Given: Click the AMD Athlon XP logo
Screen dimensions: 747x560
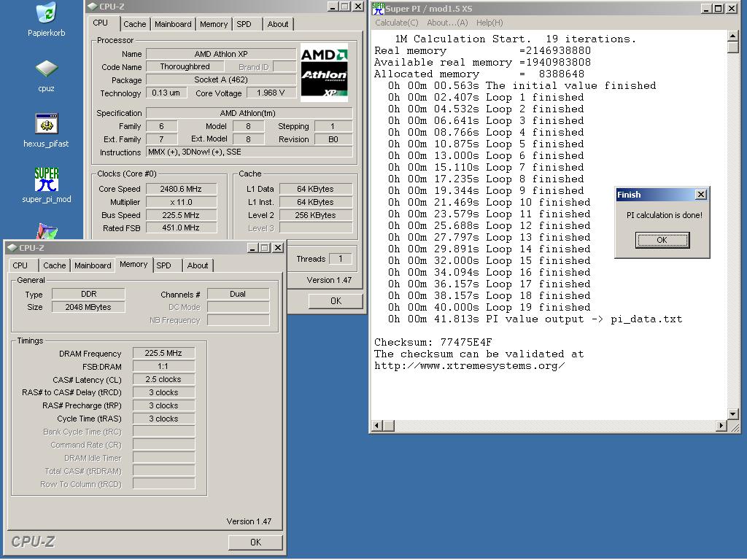Looking at the screenshot, I should 324,72.
